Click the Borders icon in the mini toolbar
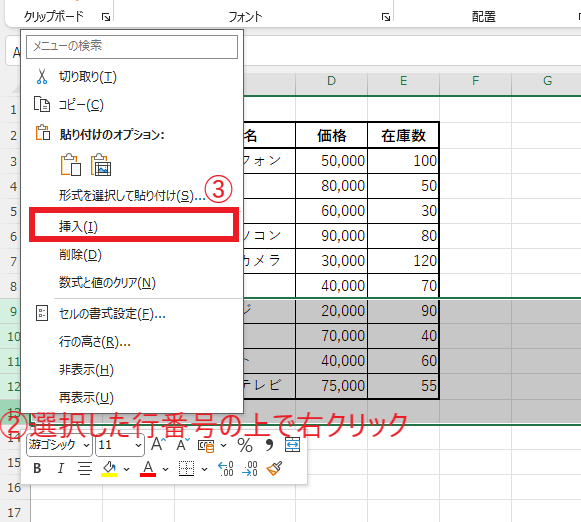The image size is (581, 522). coord(186,469)
